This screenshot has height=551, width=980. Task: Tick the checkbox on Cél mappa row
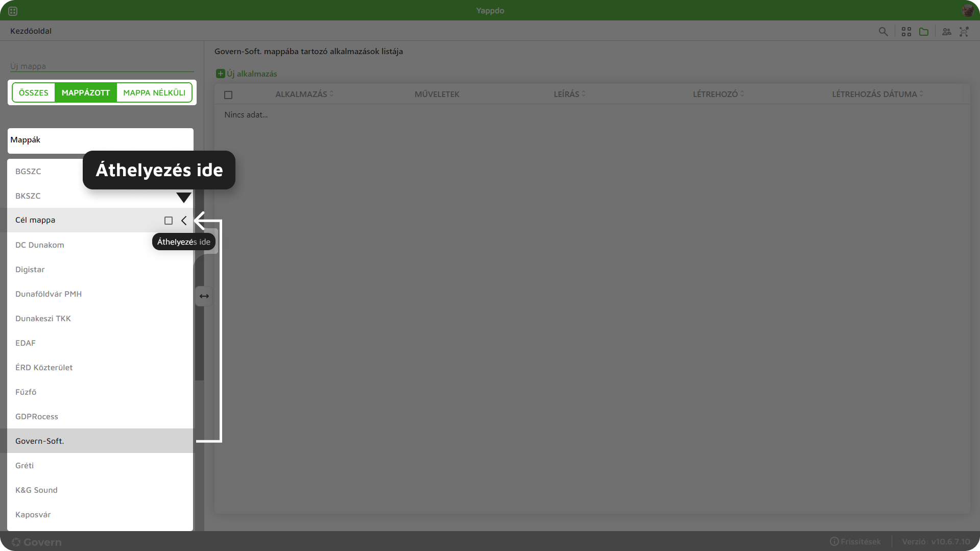[169, 221]
